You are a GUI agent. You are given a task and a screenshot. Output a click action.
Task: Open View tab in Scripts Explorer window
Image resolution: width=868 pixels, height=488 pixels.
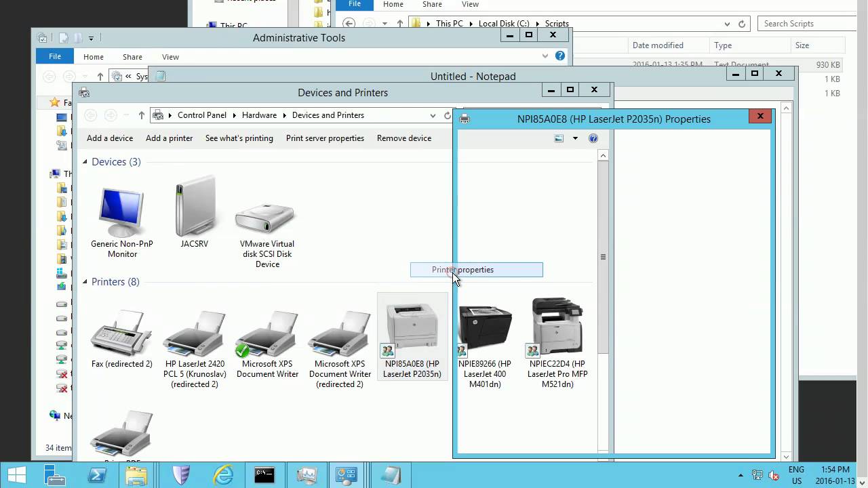[x=470, y=4]
